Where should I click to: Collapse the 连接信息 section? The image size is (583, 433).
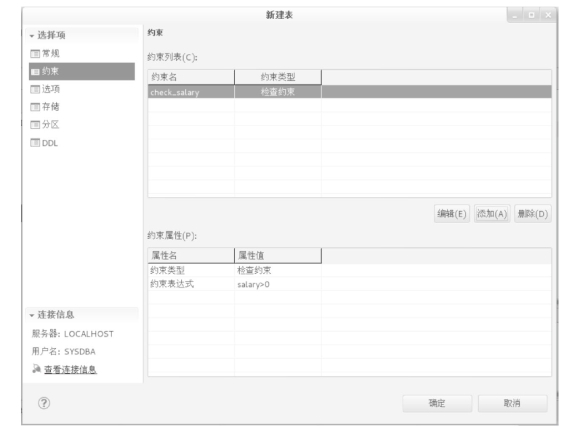tap(32, 315)
